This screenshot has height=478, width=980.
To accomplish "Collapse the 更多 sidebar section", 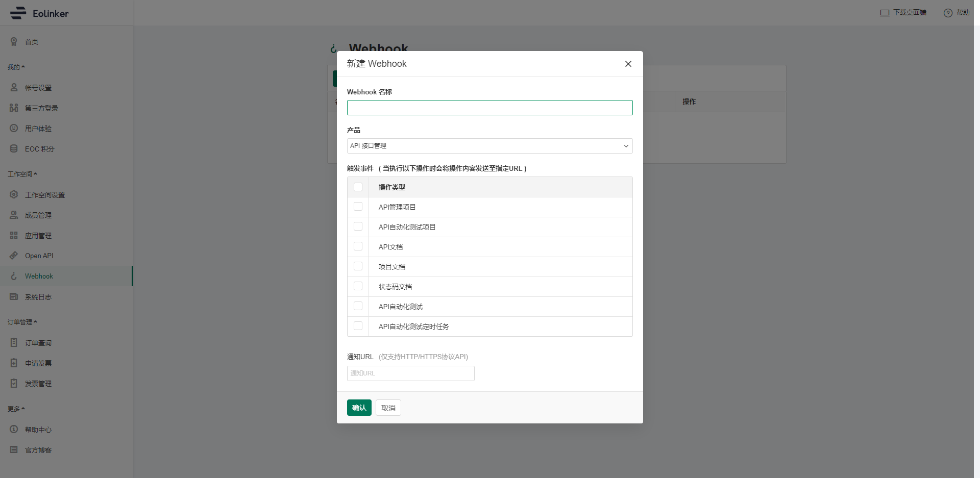I will pos(16,409).
